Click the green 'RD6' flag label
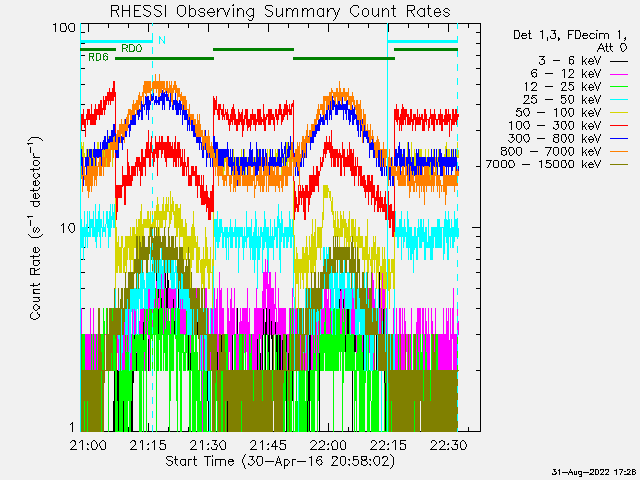The height and width of the screenshot is (480, 640). [x=98, y=57]
